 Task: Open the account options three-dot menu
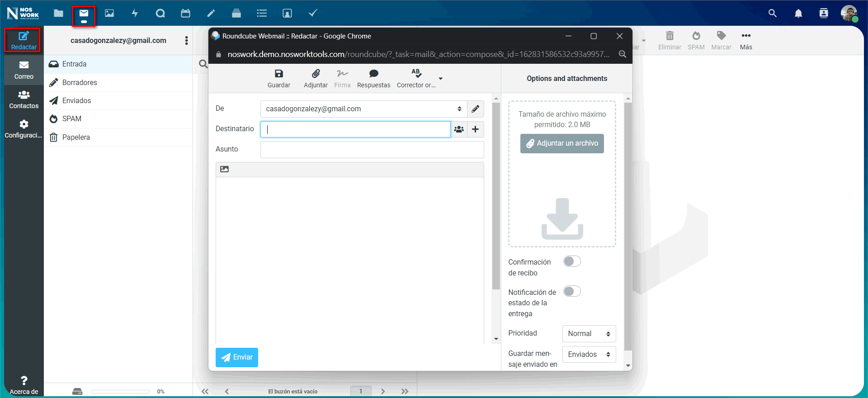pos(186,40)
